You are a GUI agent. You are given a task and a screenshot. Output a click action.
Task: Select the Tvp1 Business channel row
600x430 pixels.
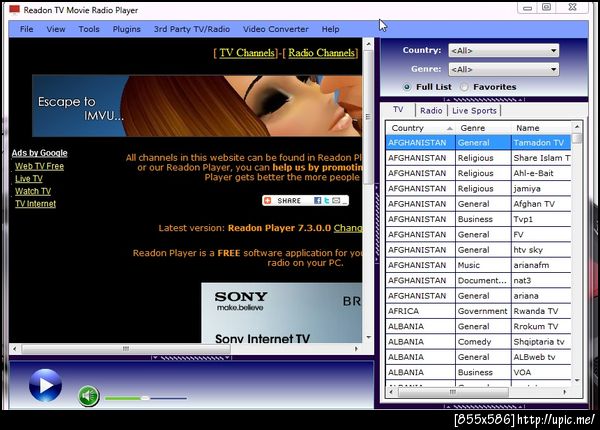tap(478, 219)
